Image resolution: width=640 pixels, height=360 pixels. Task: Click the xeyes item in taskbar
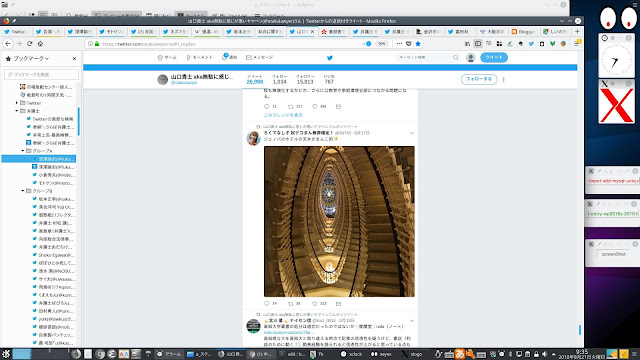coord(381,354)
